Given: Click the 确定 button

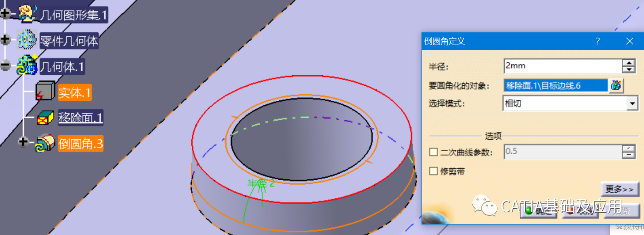Looking at the screenshot, I should pyautogui.click(x=539, y=211).
